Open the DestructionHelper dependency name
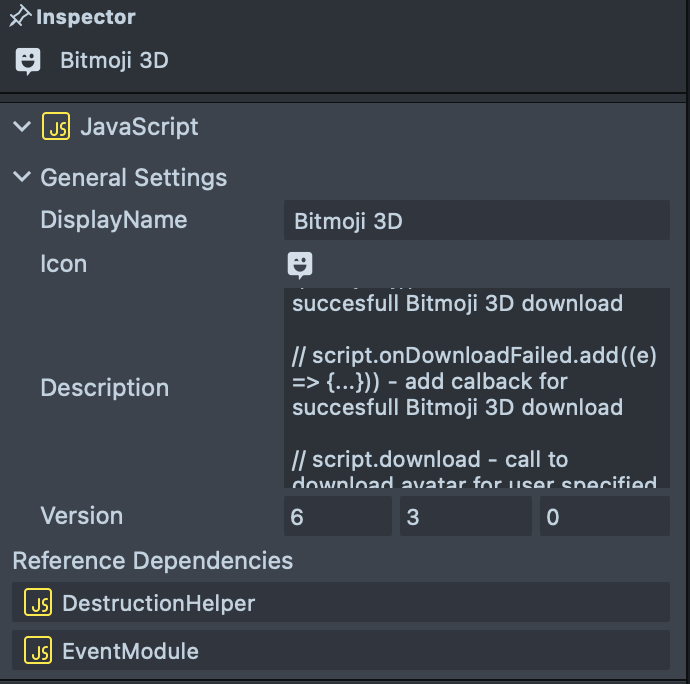The width and height of the screenshot is (690, 684). tap(158, 603)
